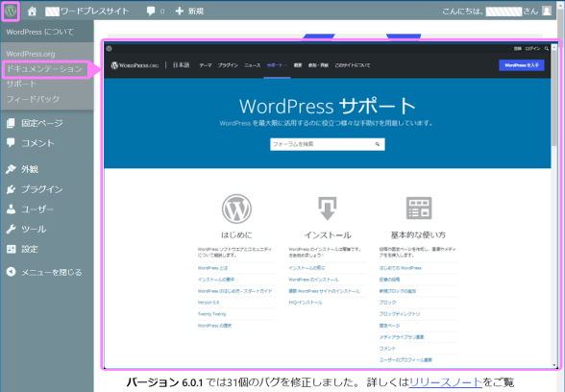The width and height of the screenshot is (565, 392).
Task: Click the plus icon beside 新規
Action: [179, 12]
